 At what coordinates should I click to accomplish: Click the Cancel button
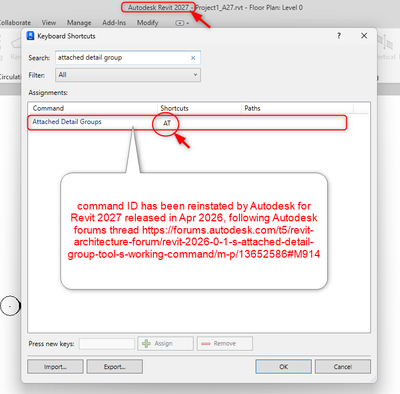click(343, 367)
